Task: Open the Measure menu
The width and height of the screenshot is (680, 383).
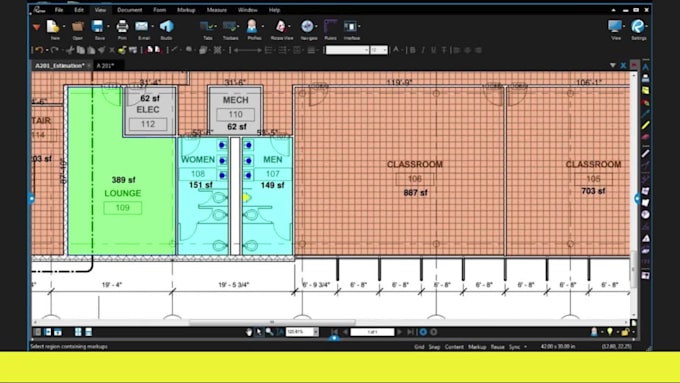Action: (x=216, y=10)
